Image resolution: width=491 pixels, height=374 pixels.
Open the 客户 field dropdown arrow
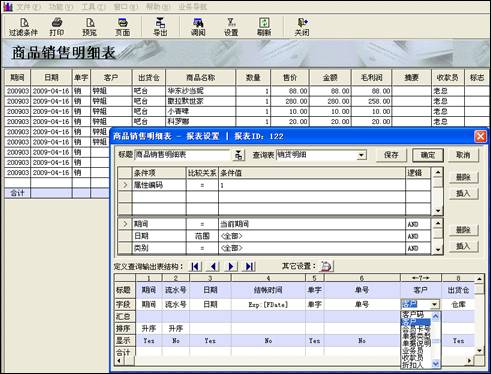(x=434, y=304)
